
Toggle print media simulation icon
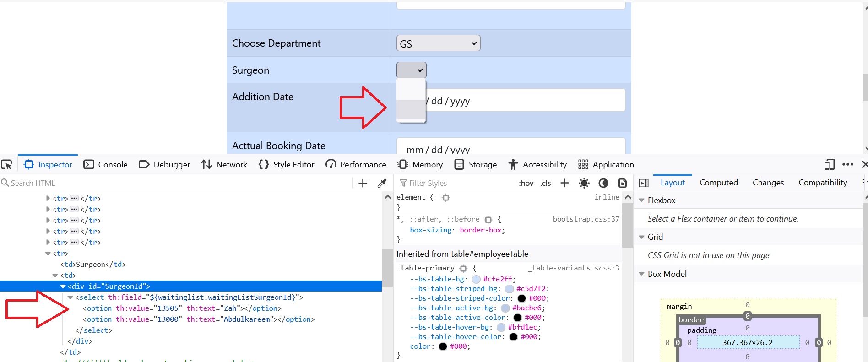coord(623,183)
